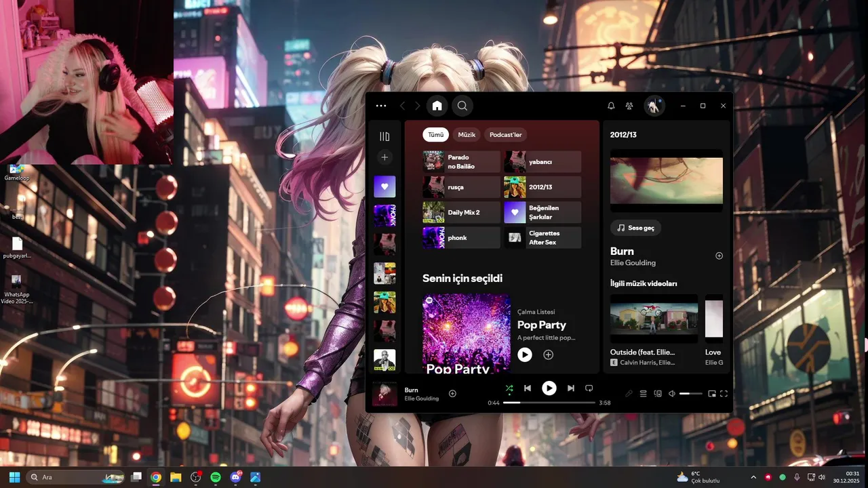The image size is (868, 488).
Task: Open File Explorer from the taskbar
Action: pyautogui.click(x=176, y=477)
